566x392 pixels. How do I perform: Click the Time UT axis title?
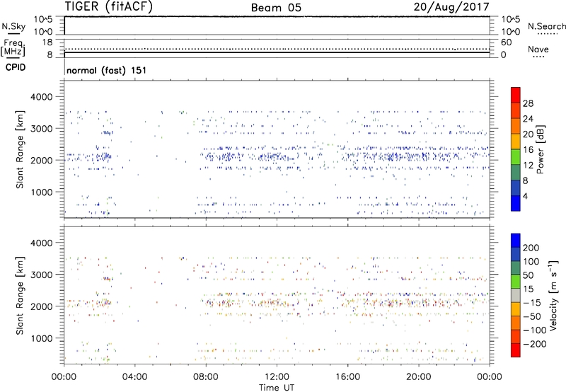(277, 388)
